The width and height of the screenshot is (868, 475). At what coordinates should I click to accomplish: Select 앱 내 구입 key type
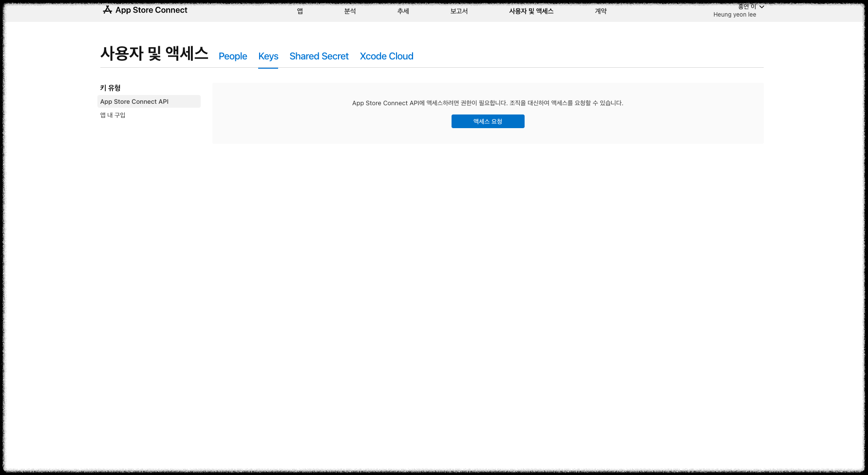pyautogui.click(x=113, y=115)
